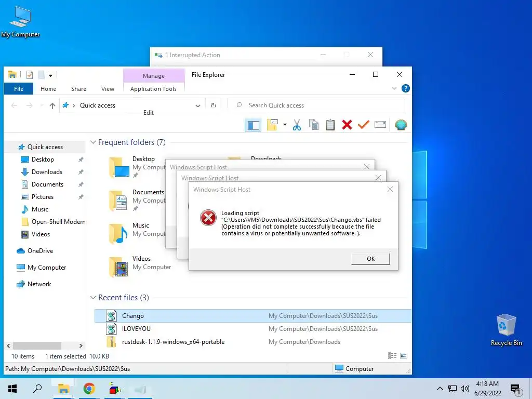Image resolution: width=532 pixels, height=399 pixels.
Task: Click the folder options icon in the toolbar
Action: click(x=272, y=125)
